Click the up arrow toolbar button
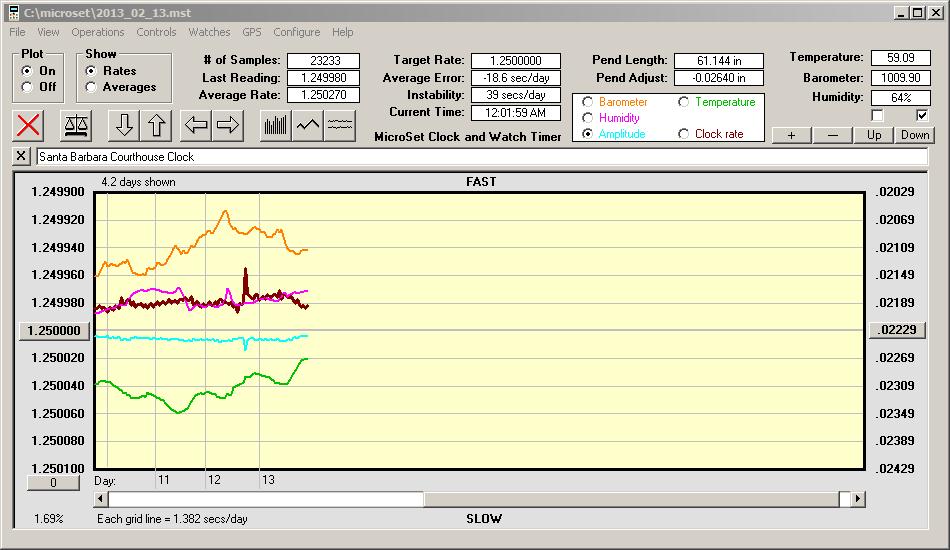The width and height of the screenshot is (950, 550). click(156, 125)
